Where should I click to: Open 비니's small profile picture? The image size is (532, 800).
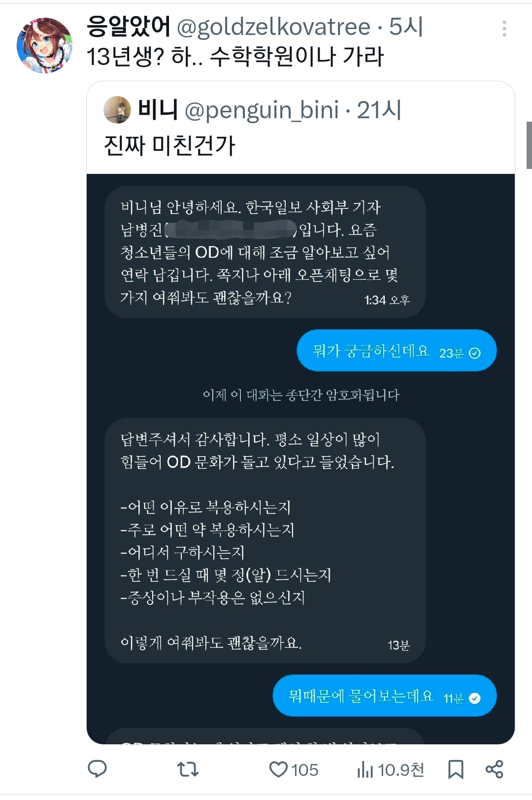click(117, 110)
